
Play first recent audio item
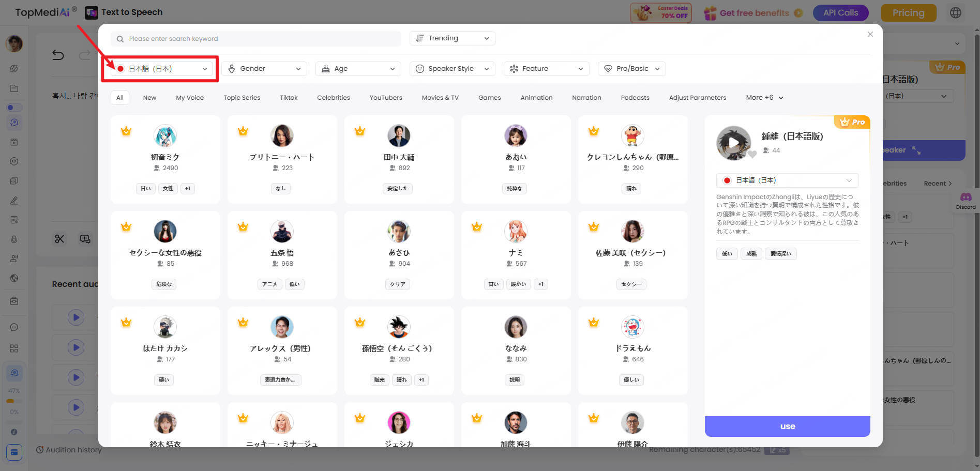tap(76, 317)
